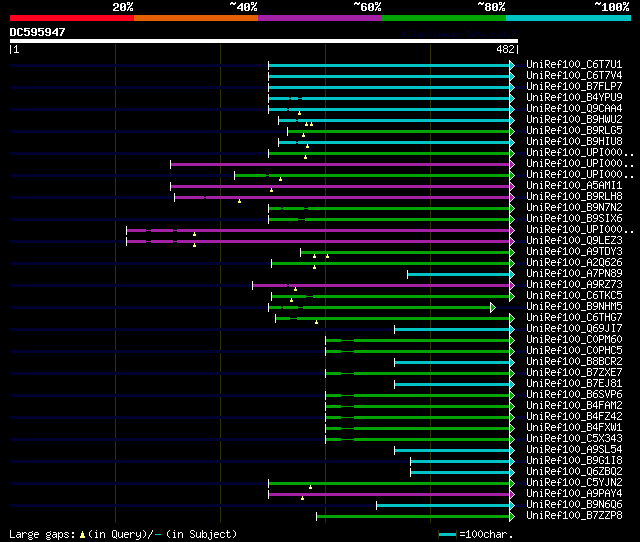Open the UniRef100_C0PHC5 label
Screen dimensions: 640x542
pyautogui.click(x=574, y=351)
